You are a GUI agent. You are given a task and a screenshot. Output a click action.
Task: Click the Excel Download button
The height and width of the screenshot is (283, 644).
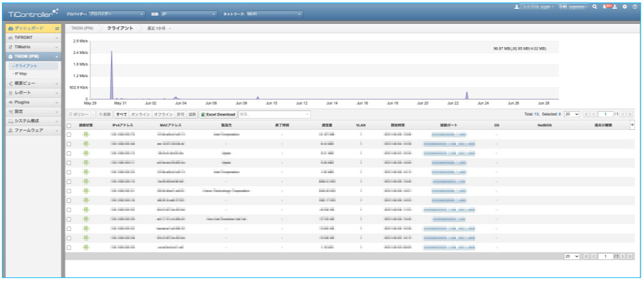[x=218, y=114]
